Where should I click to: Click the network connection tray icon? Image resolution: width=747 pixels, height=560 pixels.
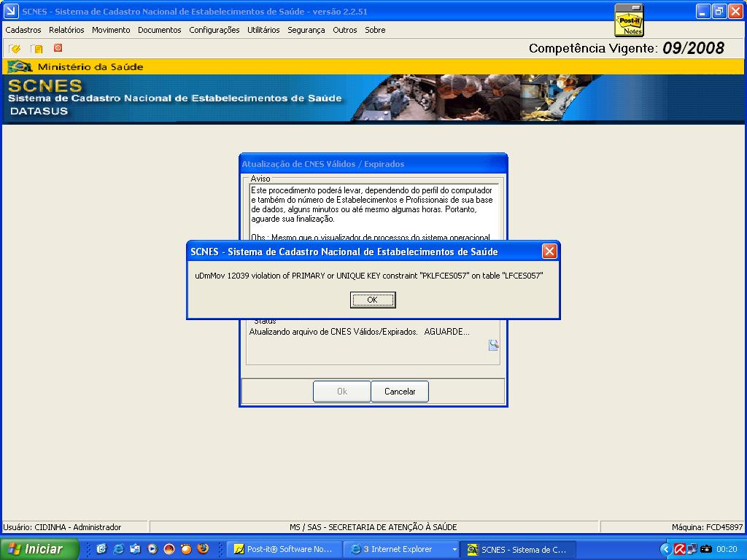(x=692, y=549)
